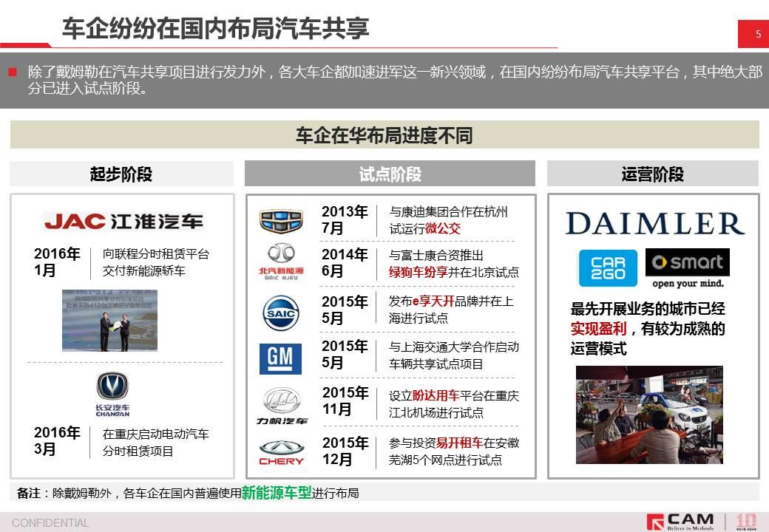769x532 pixels.
Task: Click the Geely emblem logo
Action: (x=281, y=221)
